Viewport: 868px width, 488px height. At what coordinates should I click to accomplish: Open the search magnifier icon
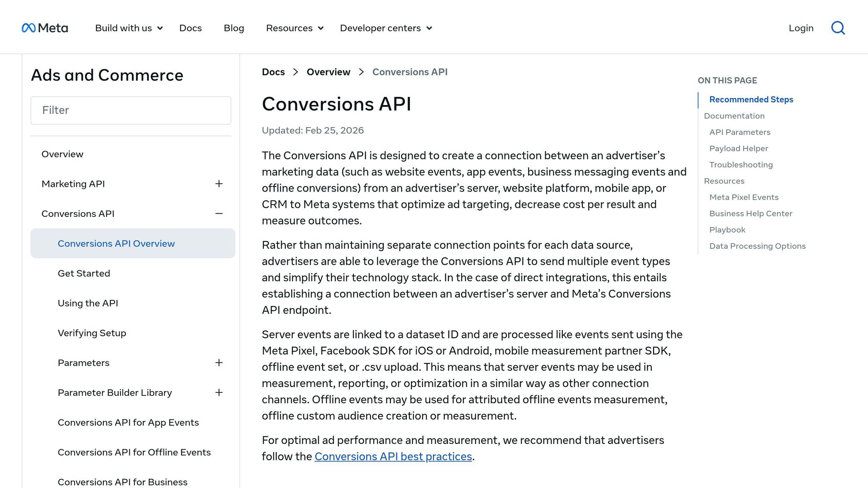pyautogui.click(x=838, y=28)
